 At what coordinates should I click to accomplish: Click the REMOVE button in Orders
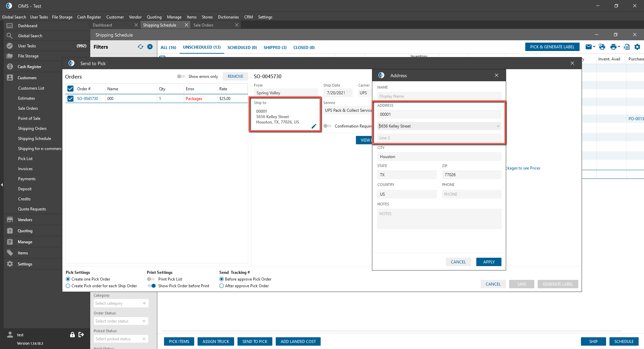(x=235, y=77)
